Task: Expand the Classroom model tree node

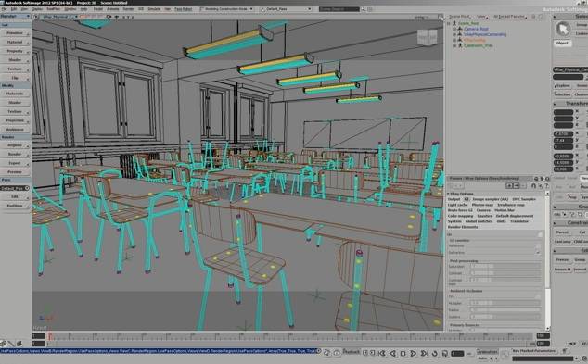Action: coord(454,45)
